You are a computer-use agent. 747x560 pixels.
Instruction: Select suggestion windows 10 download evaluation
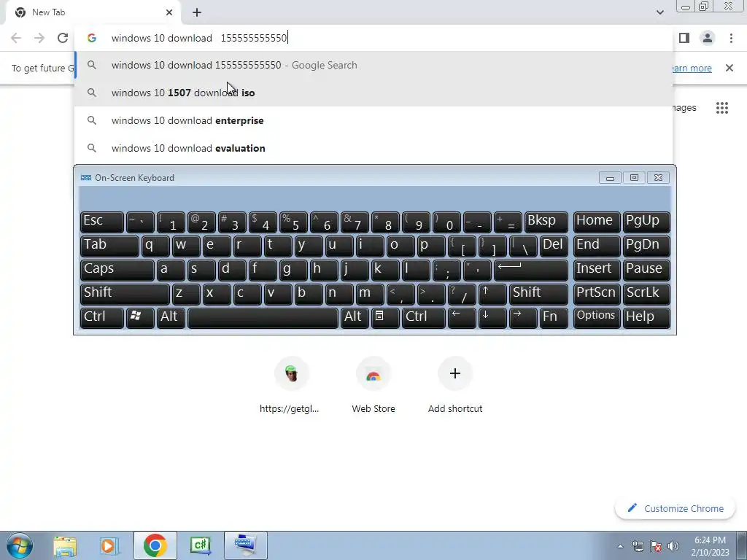[x=373, y=148]
